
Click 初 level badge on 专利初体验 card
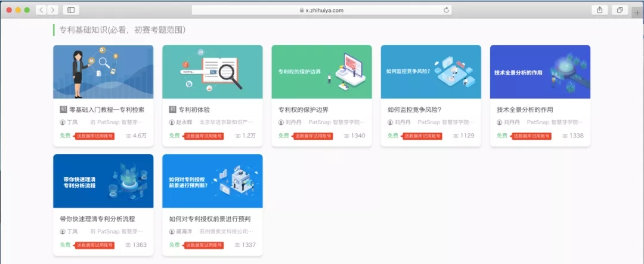[172, 109]
